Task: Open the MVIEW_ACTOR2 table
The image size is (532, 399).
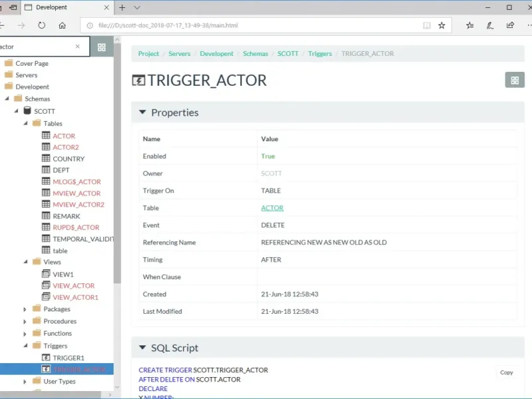Action: click(78, 205)
